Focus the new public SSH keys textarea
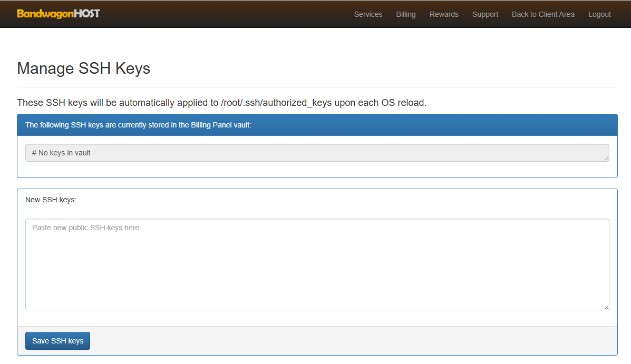 pyautogui.click(x=316, y=264)
